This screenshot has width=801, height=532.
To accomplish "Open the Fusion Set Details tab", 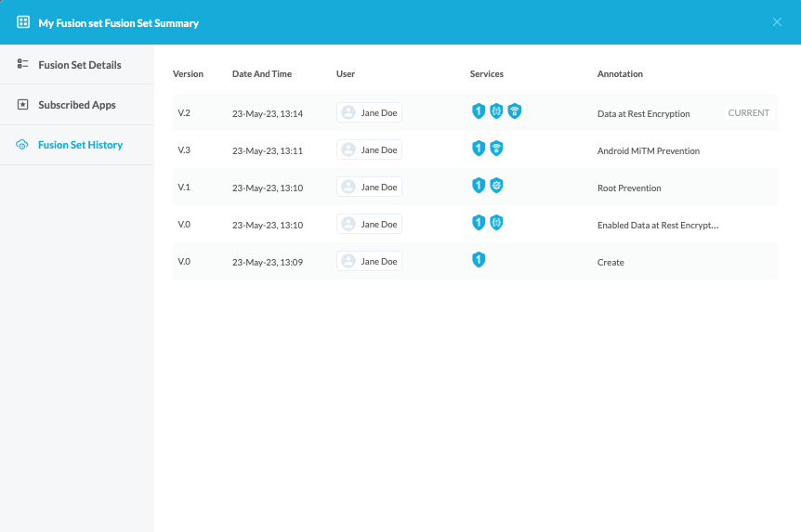I will 79,65.
